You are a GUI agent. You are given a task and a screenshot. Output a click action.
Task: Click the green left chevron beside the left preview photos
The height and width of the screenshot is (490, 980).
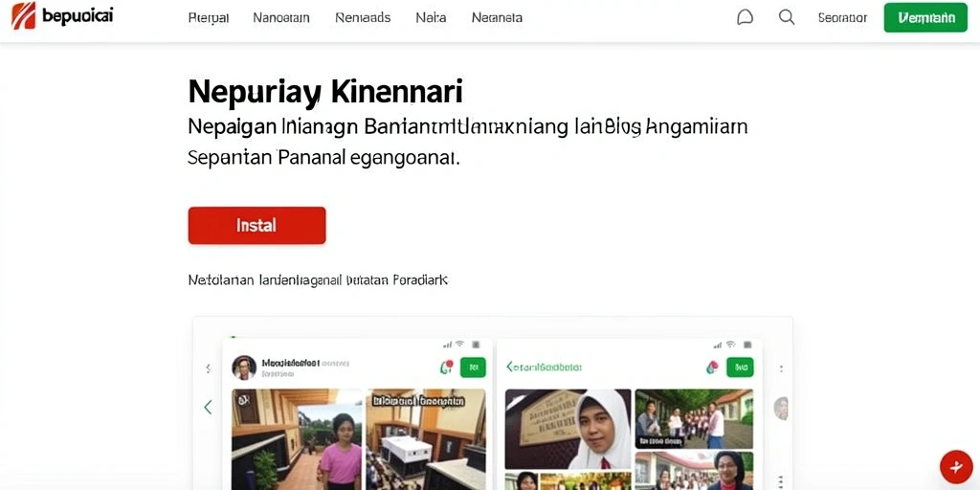pos(208,408)
